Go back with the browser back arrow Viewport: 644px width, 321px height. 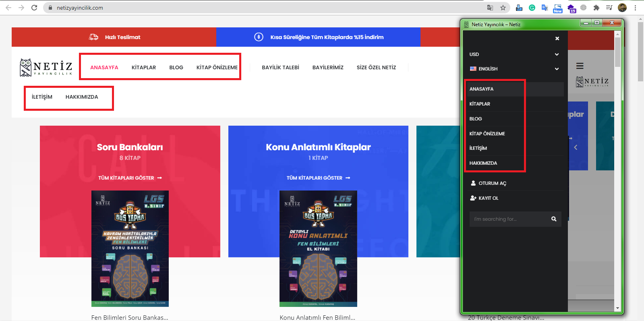coord(8,8)
